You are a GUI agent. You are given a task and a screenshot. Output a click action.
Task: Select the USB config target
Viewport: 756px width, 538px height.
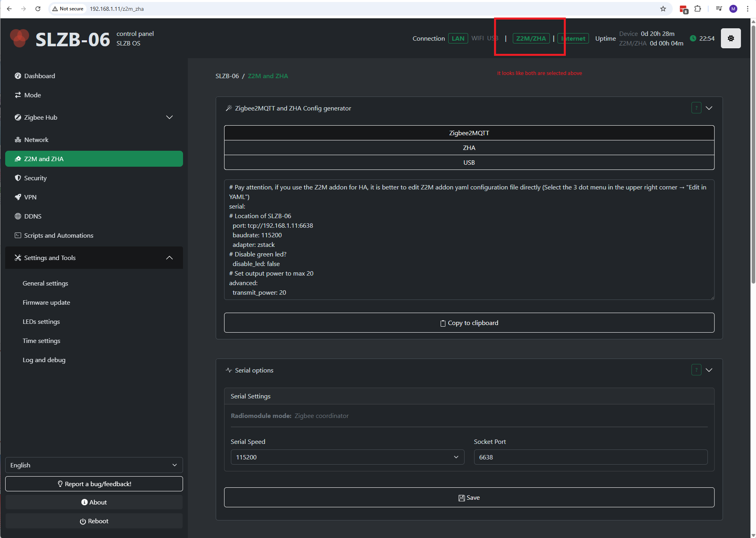coord(469,162)
